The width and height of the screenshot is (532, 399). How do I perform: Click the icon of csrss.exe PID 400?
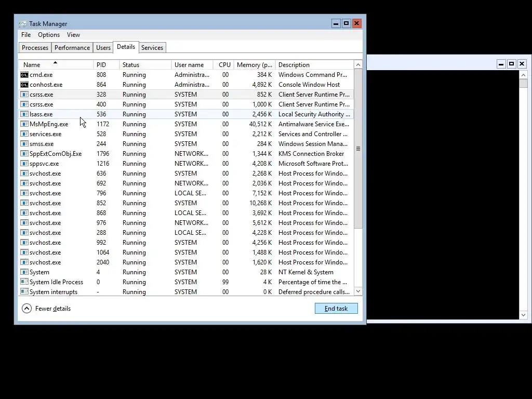tap(24, 104)
